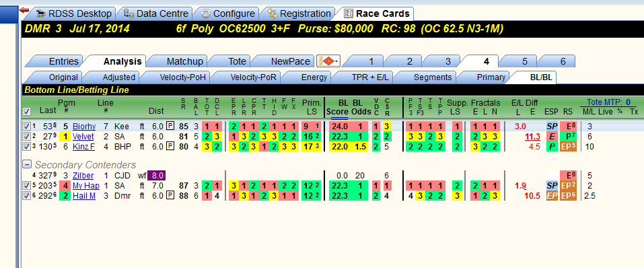Select the Race Cards tab
644x268 pixels.
tap(377, 13)
